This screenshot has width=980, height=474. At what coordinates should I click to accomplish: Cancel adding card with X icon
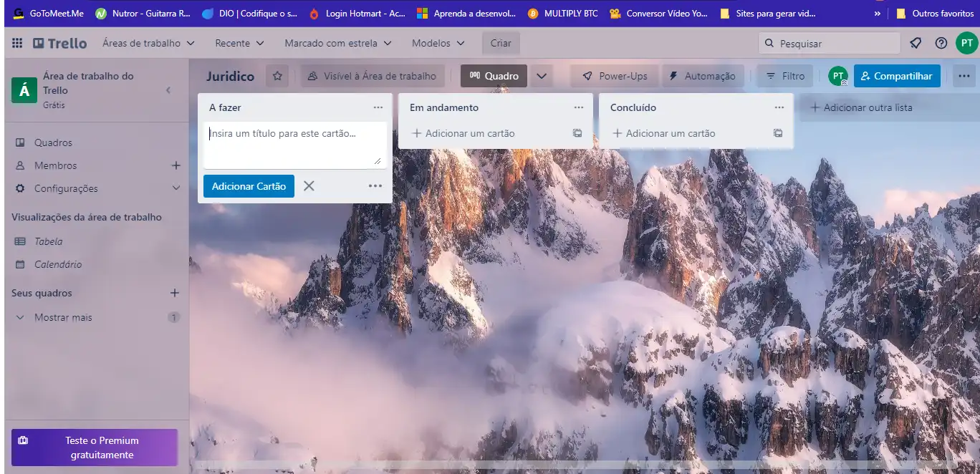(x=309, y=186)
